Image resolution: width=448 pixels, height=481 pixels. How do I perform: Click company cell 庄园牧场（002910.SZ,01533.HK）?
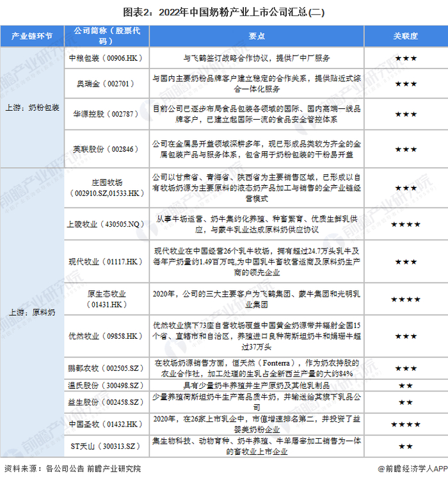(x=107, y=188)
